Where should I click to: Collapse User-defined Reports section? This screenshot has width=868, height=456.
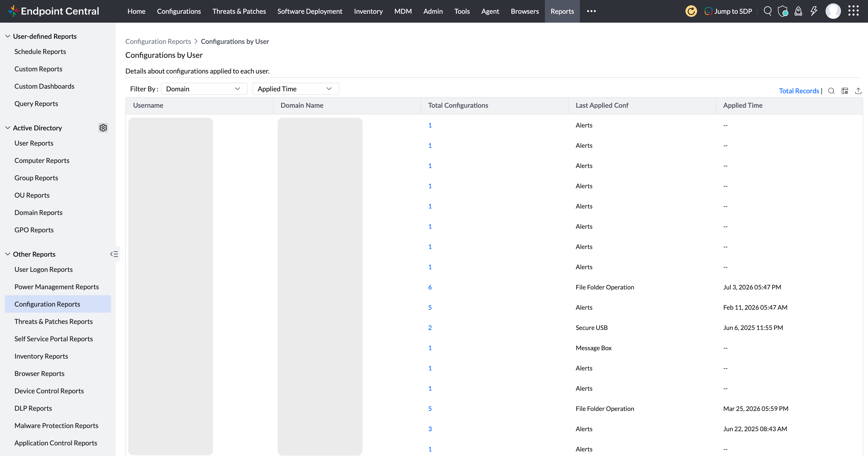8,36
